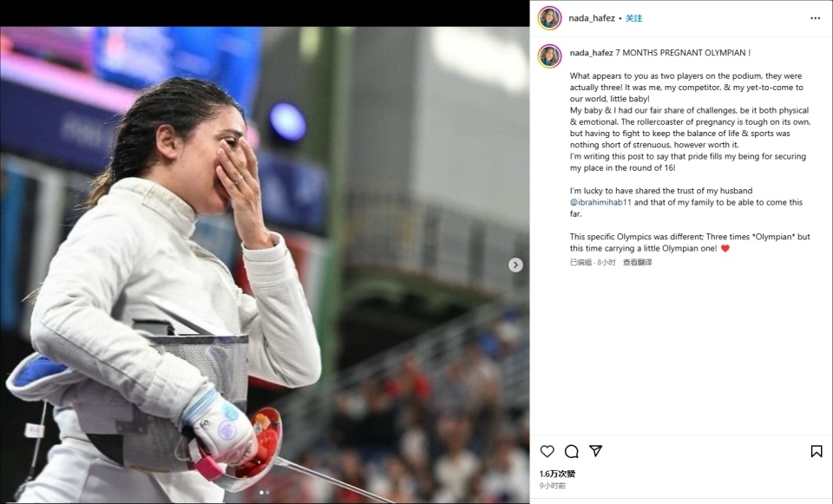This screenshot has height=504, width=833.
Task: Open the three-dot more options menu
Action: pos(816,18)
